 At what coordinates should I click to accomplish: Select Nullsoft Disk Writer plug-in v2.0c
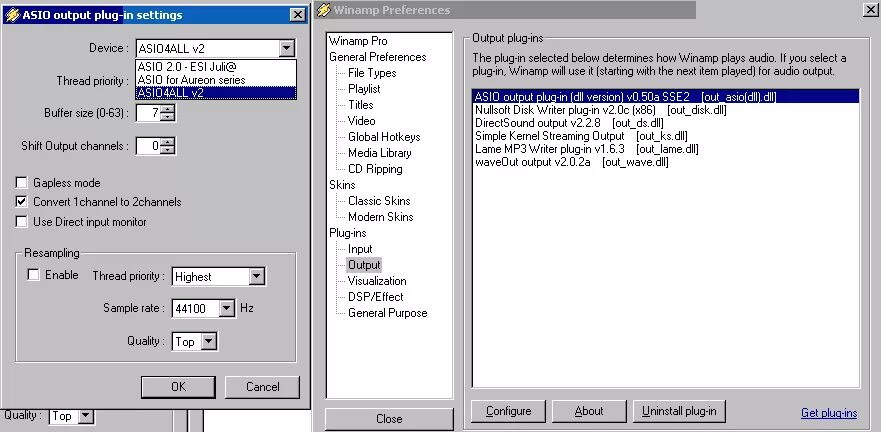666,110
